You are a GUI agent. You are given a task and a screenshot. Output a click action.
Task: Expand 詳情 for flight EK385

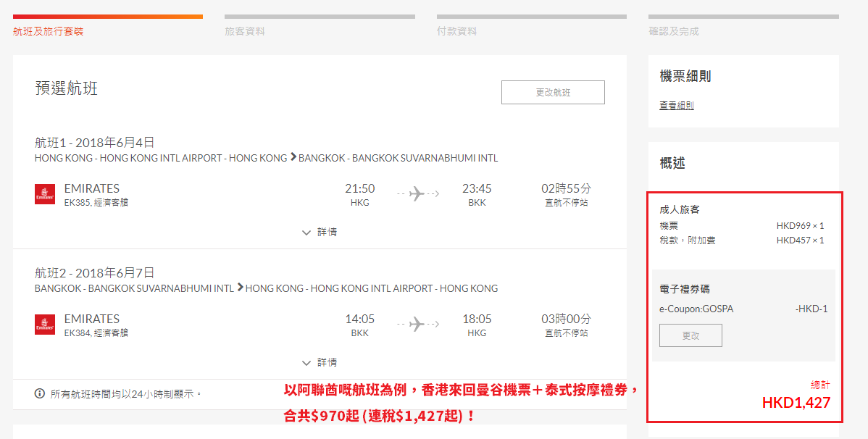[x=320, y=232]
